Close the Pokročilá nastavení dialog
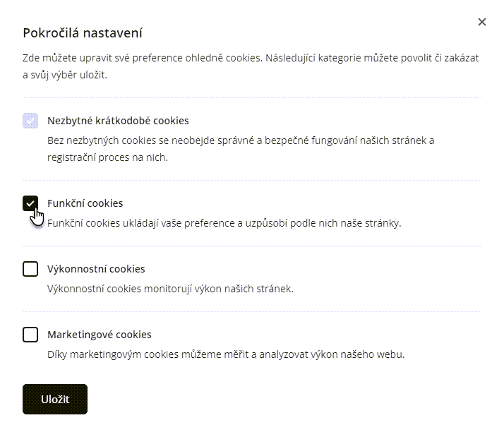Image resolution: width=504 pixels, height=437 pixels. click(482, 22)
